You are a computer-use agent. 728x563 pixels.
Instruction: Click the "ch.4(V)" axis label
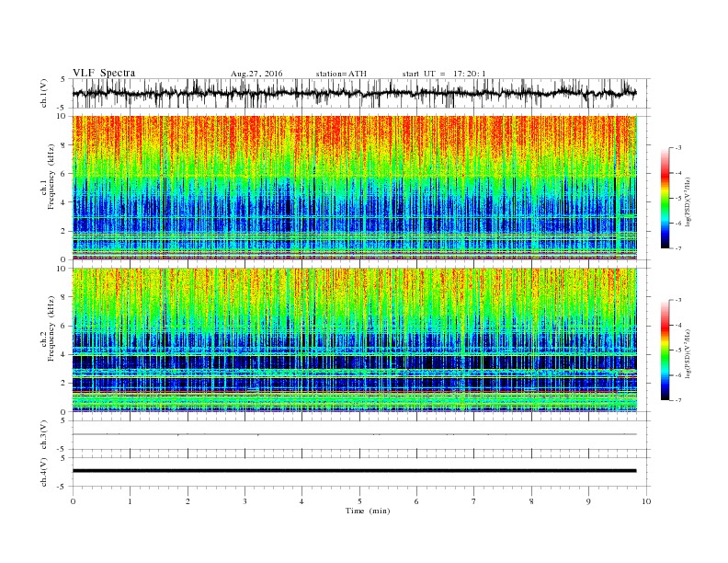pos(44,472)
